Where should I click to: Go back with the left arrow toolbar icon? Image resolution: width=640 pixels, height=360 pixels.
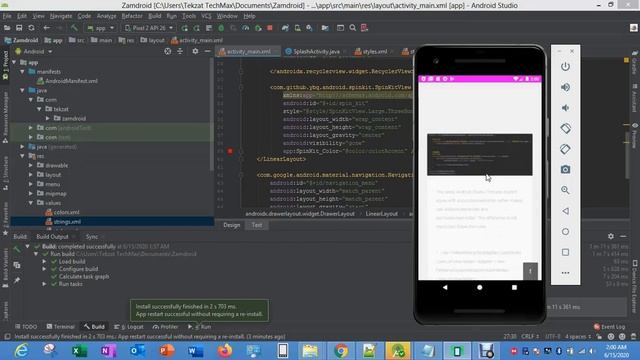[x=47, y=28]
